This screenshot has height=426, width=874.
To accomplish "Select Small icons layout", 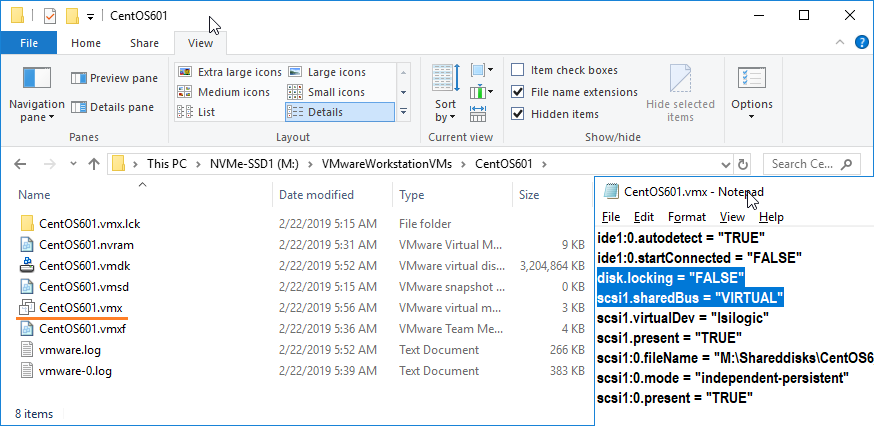I will (x=326, y=92).
